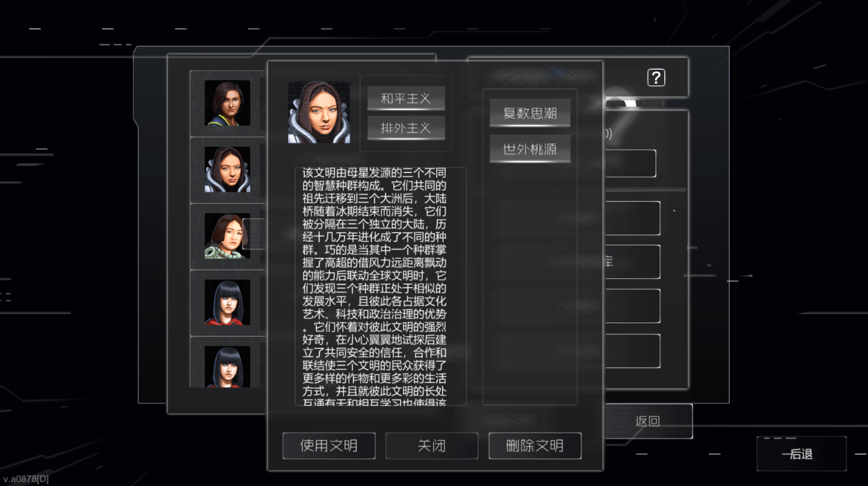Click the 复数思潮 trait button
Screen dimensions: 868x486
pos(530,113)
